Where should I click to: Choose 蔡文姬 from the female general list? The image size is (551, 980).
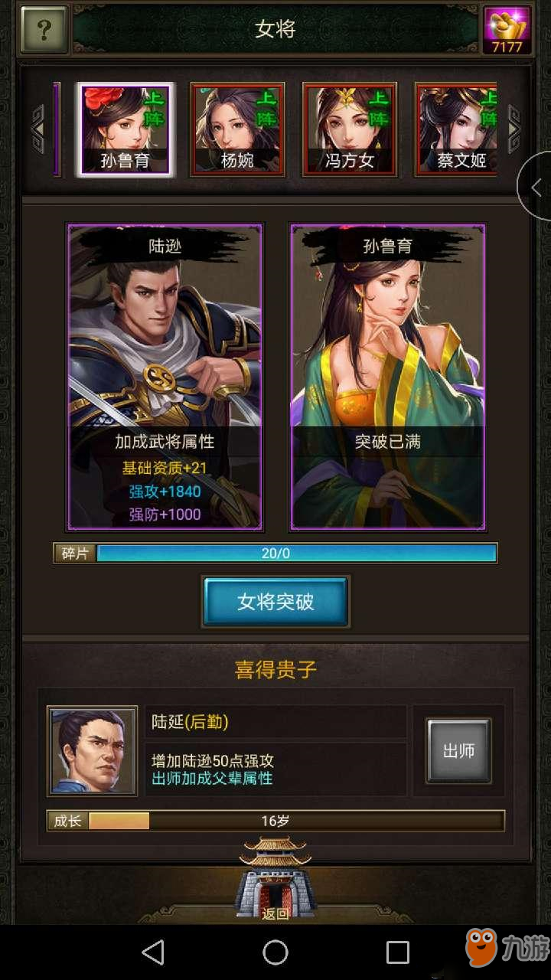click(457, 129)
